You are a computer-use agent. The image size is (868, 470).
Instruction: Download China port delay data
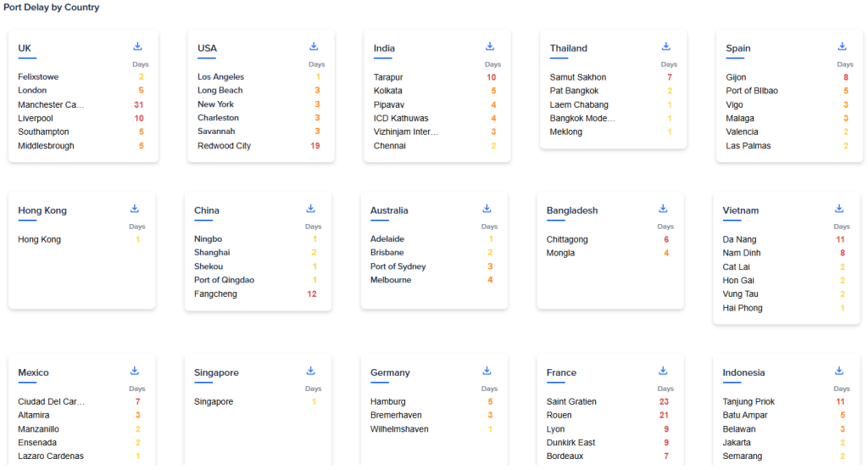pos(310,209)
